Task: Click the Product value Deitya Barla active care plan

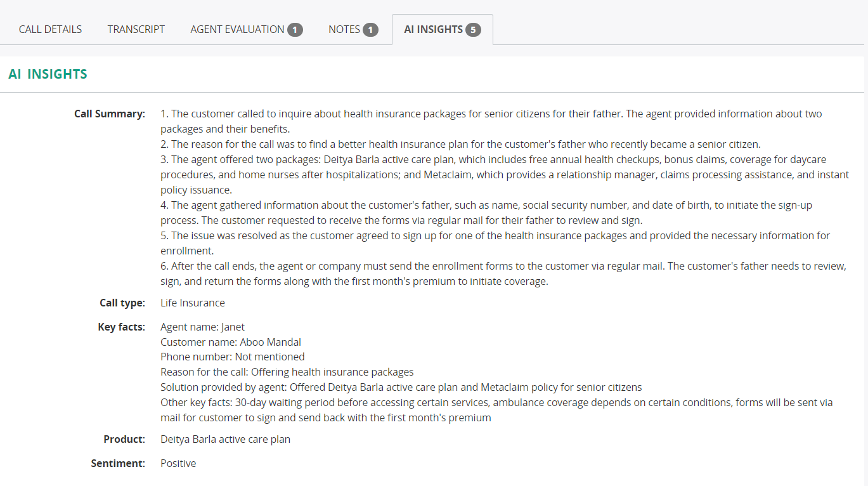Action: pyautogui.click(x=225, y=439)
